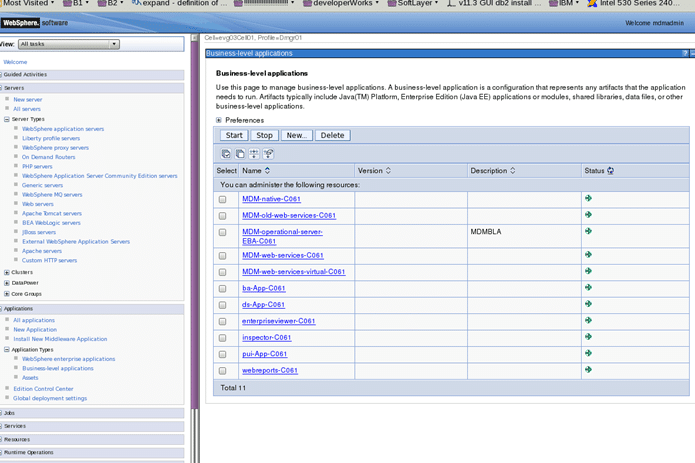Viewport: 695px width, 463px height.
Task: Click the Start button
Action: click(234, 135)
